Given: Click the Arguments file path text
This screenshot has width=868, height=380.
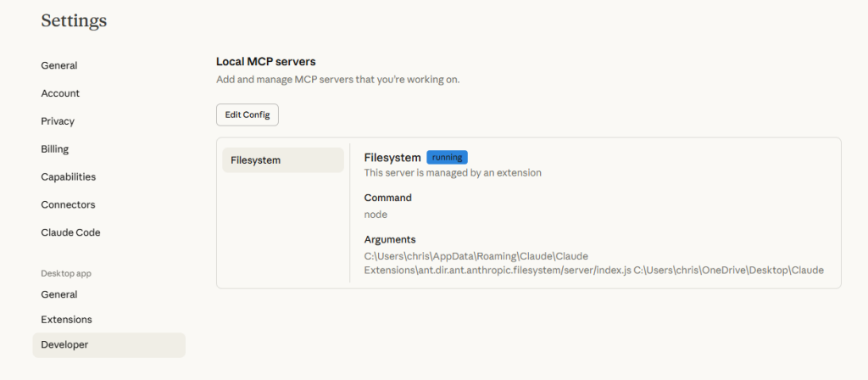Looking at the screenshot, I should coord(593,263).
